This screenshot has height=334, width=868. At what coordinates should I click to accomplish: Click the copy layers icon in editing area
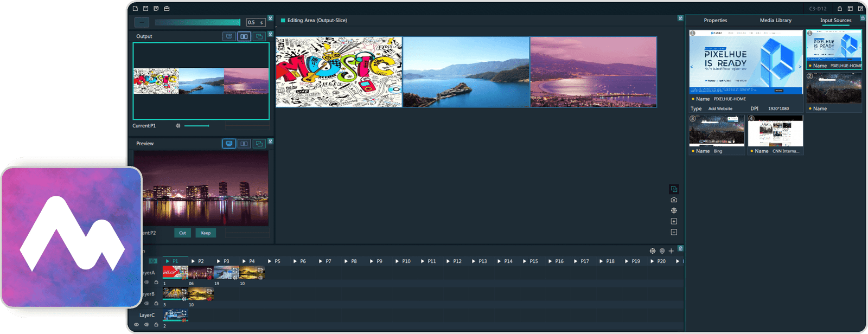click(674, 189)
